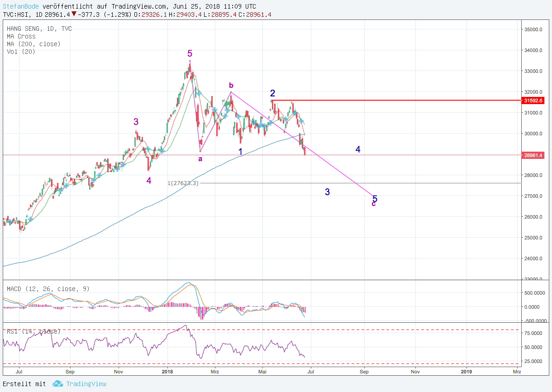Click the 2019 time axis label

(x=466, y=372)
